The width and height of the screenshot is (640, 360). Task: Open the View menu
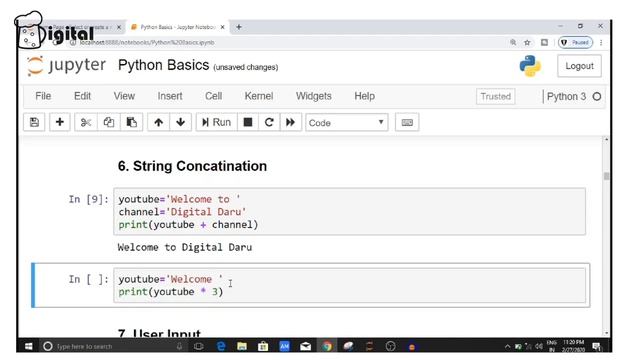pyautogui.click(x=124, y=96)
